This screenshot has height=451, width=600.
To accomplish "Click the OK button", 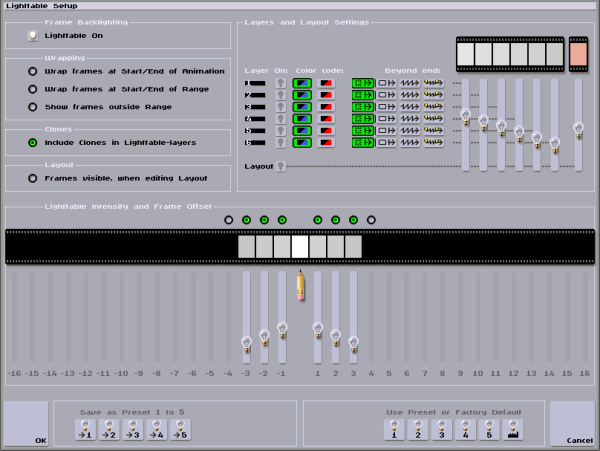I will 24,423.
